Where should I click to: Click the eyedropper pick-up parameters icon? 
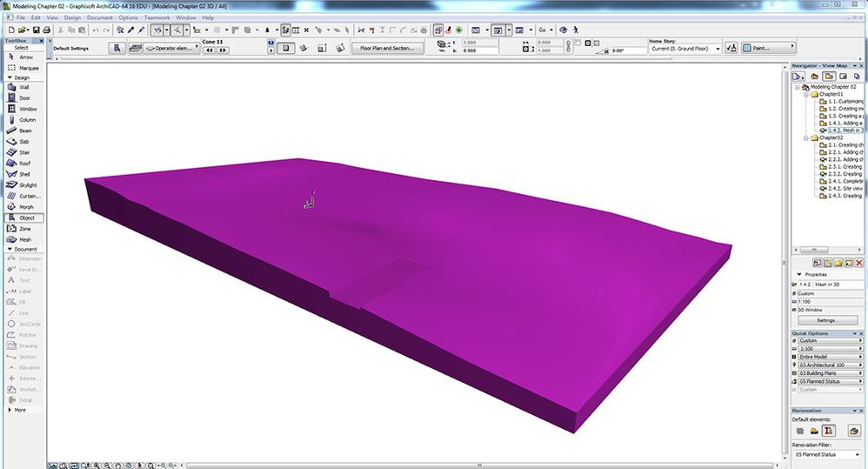[x=131, y=30]
